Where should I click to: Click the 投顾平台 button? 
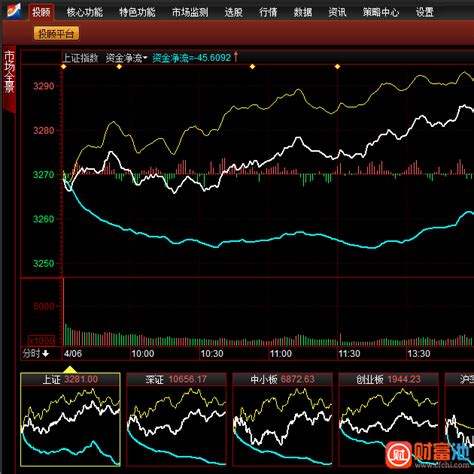pos(56,34)
